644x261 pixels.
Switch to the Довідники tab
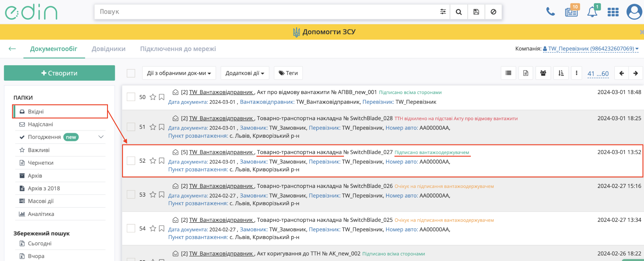[x=109, y=49]
